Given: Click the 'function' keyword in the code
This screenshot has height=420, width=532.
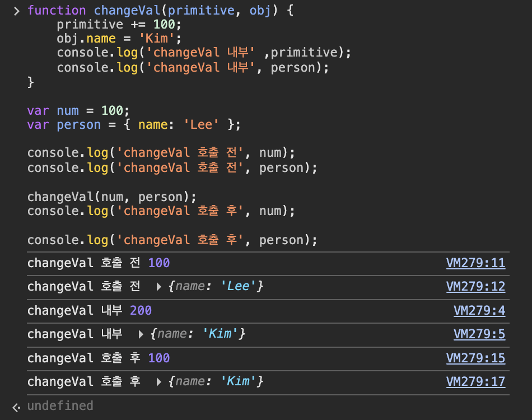Looking at the screenshot, I should [x=57, y=11].
